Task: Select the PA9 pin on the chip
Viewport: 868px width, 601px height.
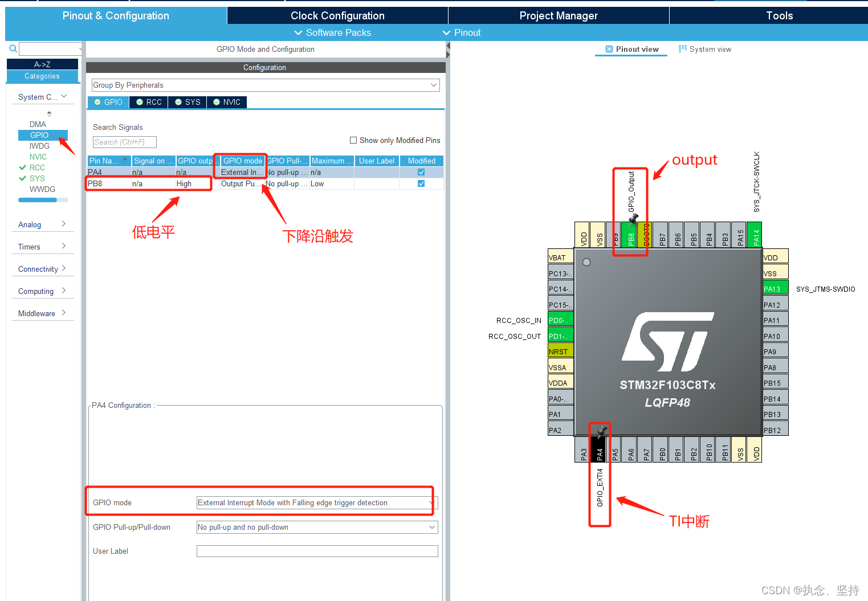Action: point(776,350)
